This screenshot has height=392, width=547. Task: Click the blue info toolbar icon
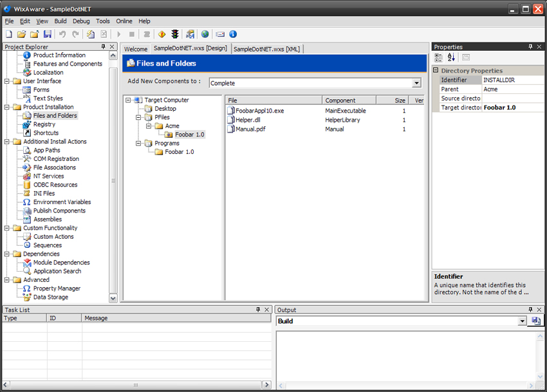pyautogui.click(x=233, y=34)
